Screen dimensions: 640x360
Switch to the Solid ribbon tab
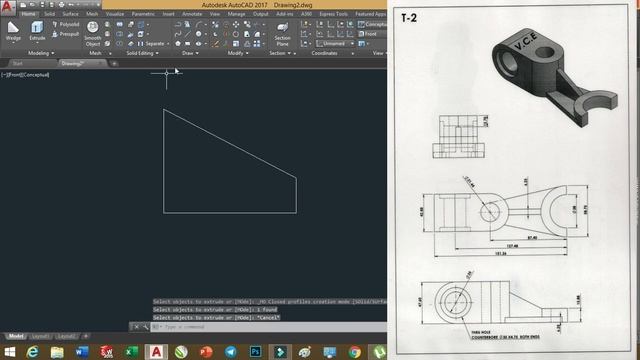pos(49,14)
